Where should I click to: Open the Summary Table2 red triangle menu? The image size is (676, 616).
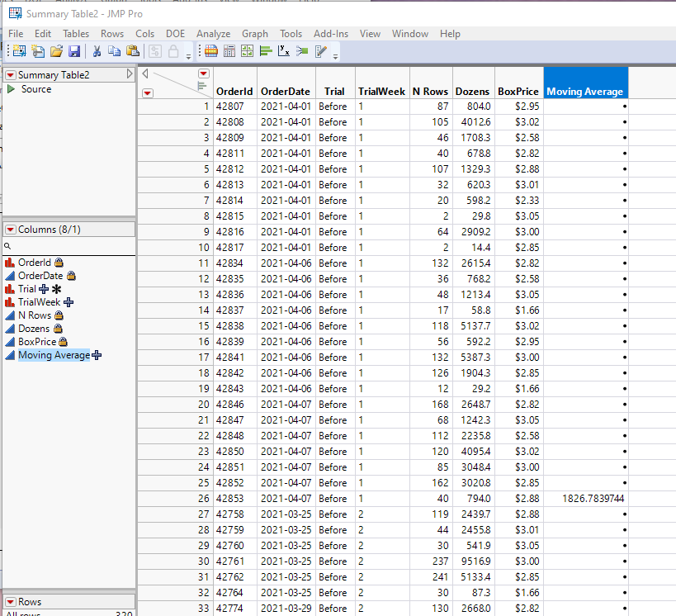pos(11,75)
